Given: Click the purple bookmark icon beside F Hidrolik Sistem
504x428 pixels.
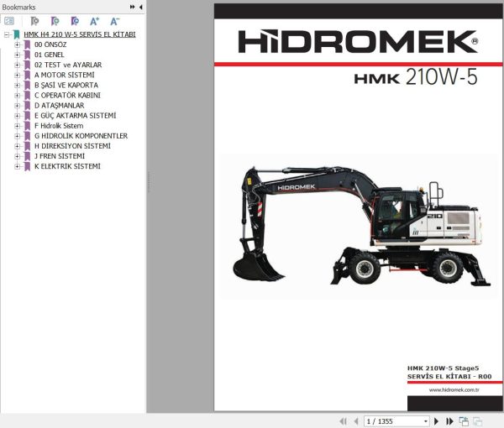Looking at the screenshot, I should pos(28,126).
